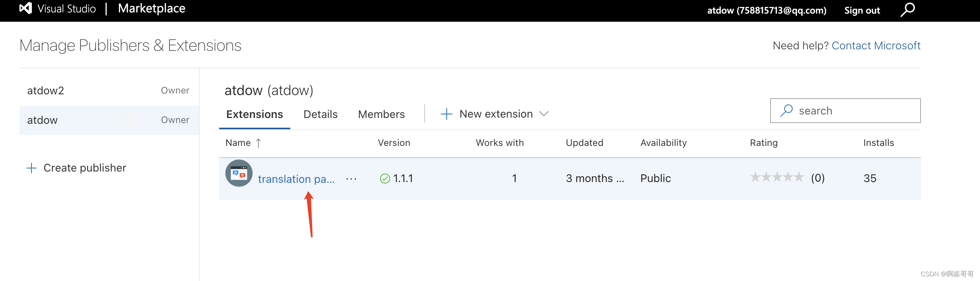This screenshot has width=980, height=281.
Task: Click the Public availability cell
Action: (x=656, y=179)
